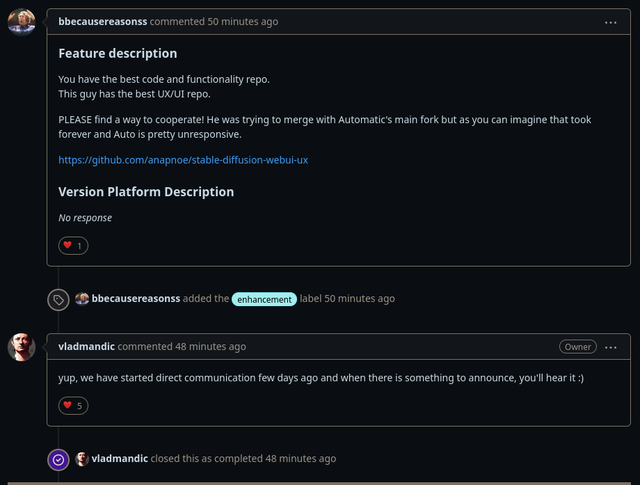Click the closed event "48 minutes ago" timestamp
The image size is (640, 485).
300,459
